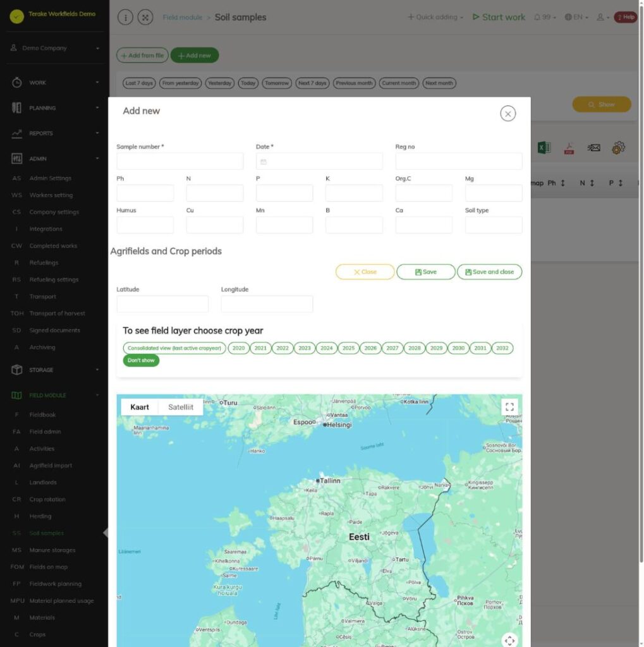The height and width of the screenshot is (647, 644).
Task: Filter by Last 7 days chip
Action: pos(139,83)
